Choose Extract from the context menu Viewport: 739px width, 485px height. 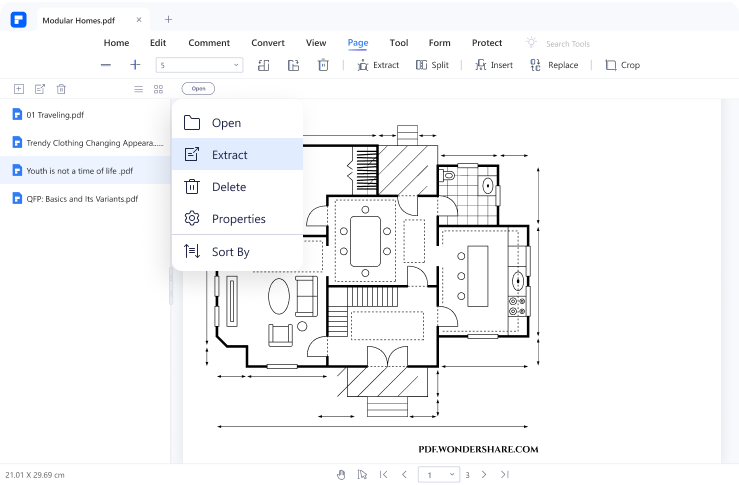click(x=238, y=154)
